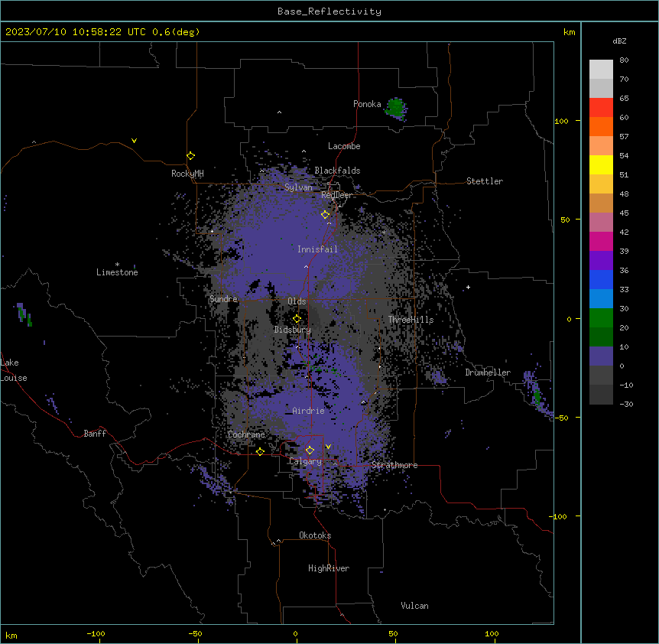The image size is (659, 644).
Task: Click the Limestone label
Action: [117, 272]
